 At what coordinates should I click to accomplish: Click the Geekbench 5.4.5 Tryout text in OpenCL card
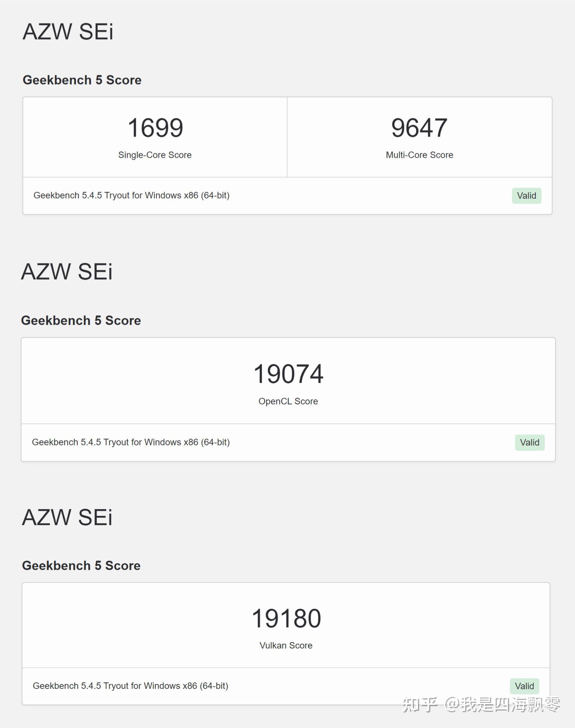click(x=131, y=442)
